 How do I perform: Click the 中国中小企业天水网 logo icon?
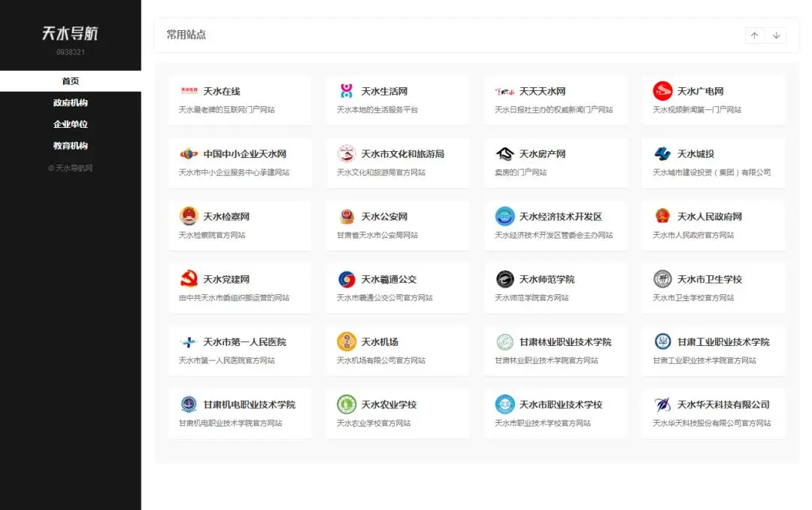pyautogui.click(x=189, y=153)
